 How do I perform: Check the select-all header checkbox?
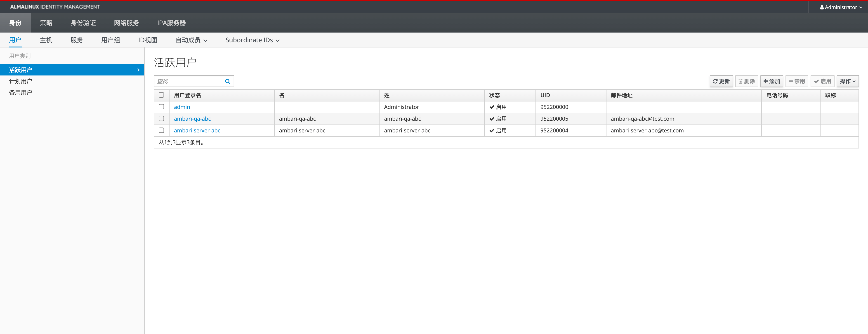pos(161,95)
